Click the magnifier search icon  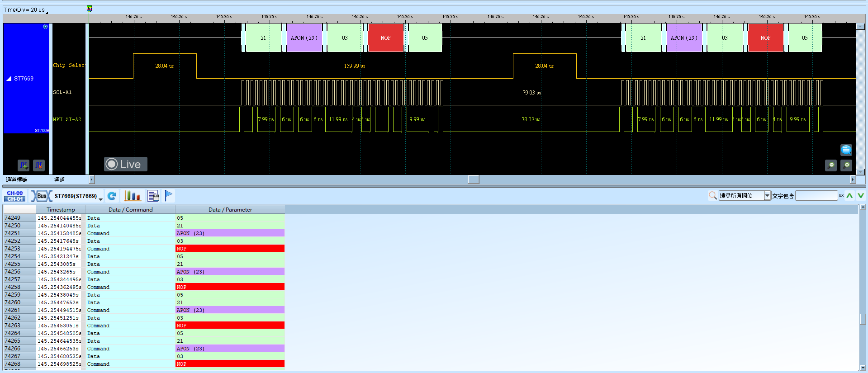point(713,195)
